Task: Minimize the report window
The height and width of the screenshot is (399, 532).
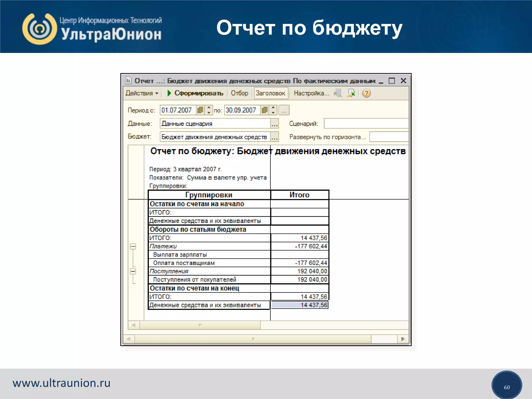Action: point(381,81)
